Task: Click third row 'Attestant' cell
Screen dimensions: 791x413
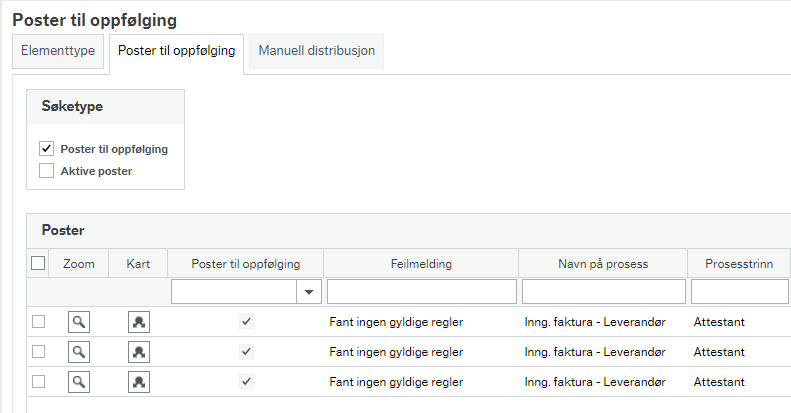Action: (719, 382)
